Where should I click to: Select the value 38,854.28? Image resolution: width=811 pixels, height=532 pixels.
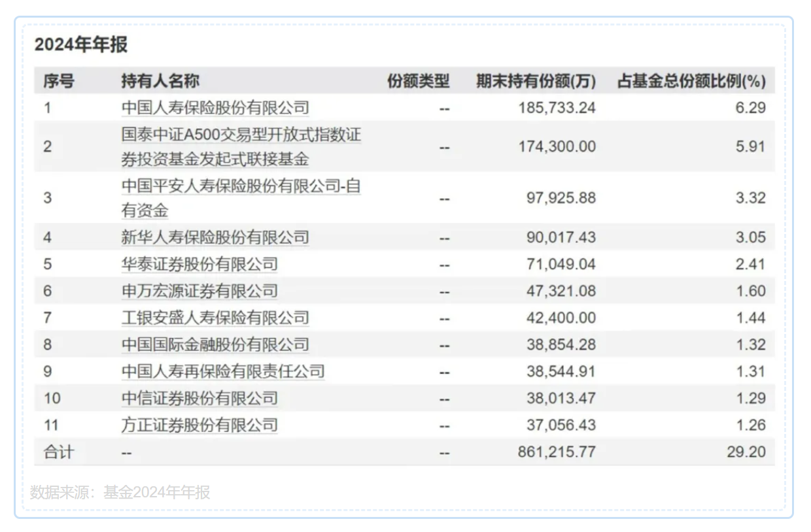(x=561, y=344)
